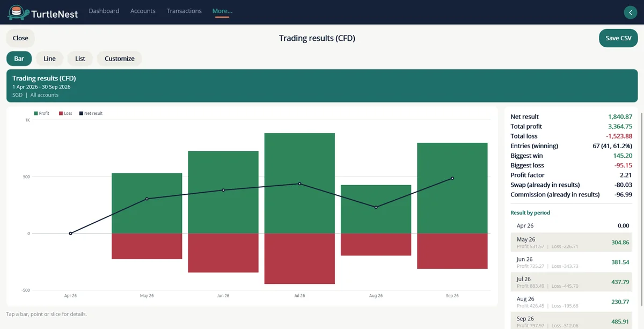This screenshot has height=329, width=644.
Task: Click the Biggest win value 145.20
Action: [x=623, y=156]
